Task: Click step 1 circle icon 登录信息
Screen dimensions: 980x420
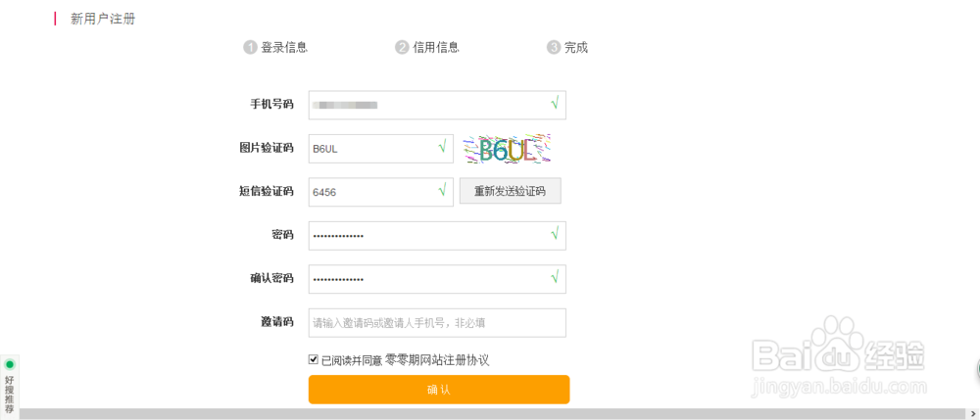Action: pyautogui.click(x=251, y=47)
